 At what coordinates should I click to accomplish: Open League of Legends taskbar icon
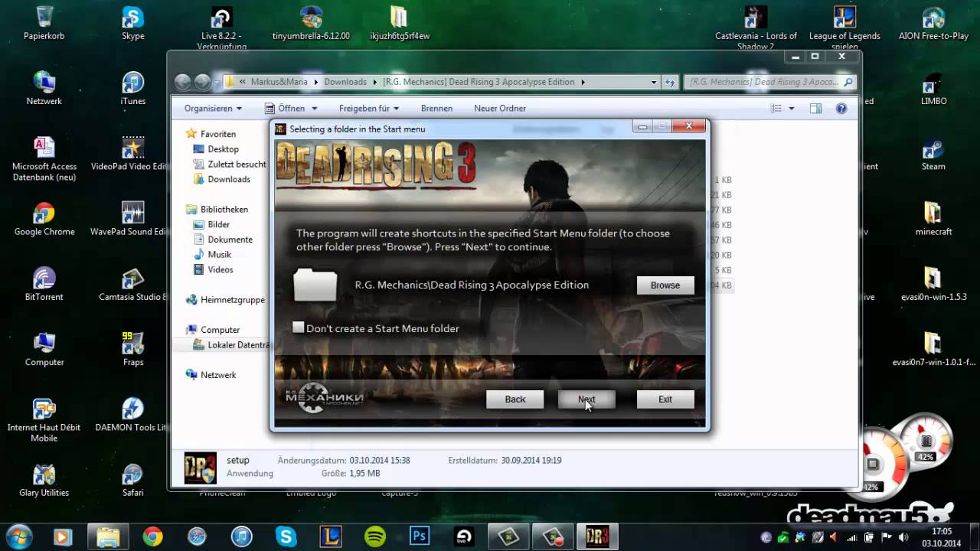(331, 536)
